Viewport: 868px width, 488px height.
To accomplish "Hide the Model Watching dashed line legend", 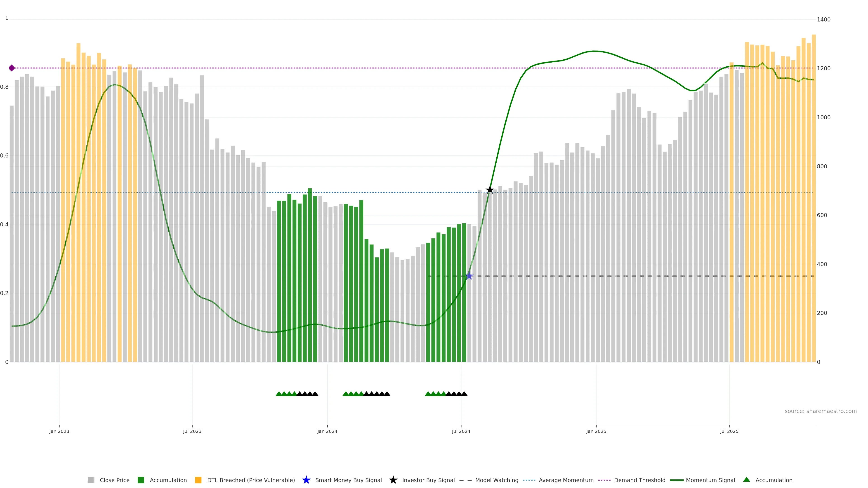I will 496,480.
